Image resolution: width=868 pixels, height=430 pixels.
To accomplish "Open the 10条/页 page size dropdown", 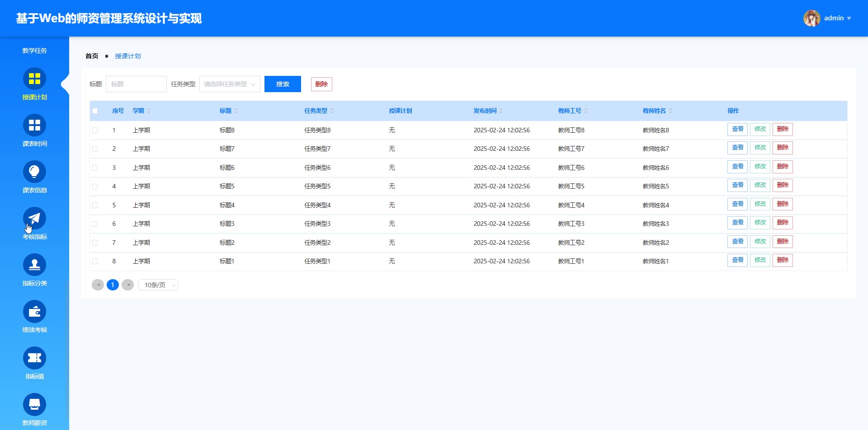I will 158,285.
